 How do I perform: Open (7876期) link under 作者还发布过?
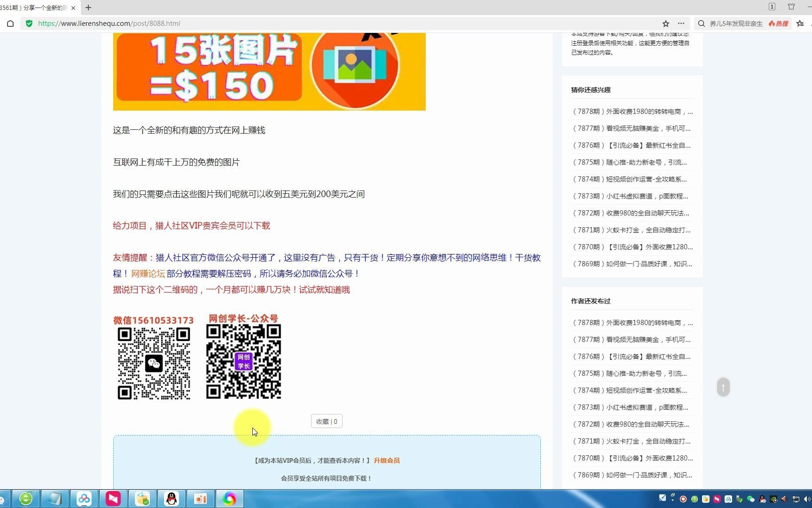pyautogui.click(x=631, y=357)
